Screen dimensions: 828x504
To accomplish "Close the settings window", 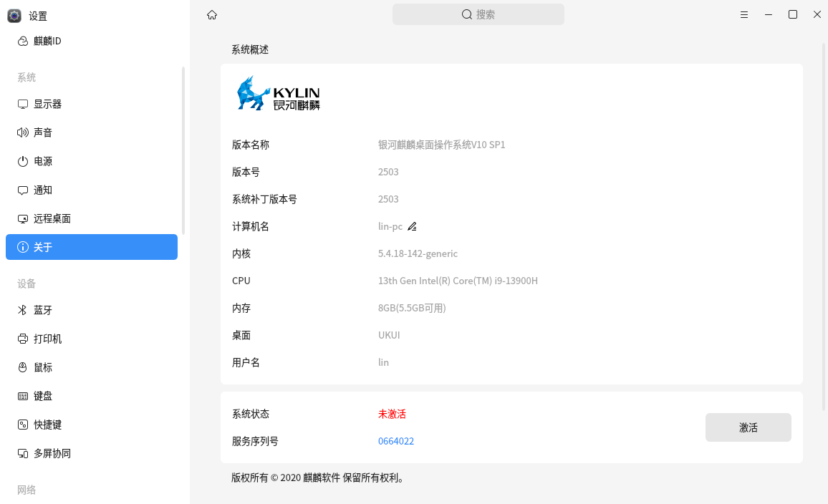I will pyautogui.click(x=817, y=15).
